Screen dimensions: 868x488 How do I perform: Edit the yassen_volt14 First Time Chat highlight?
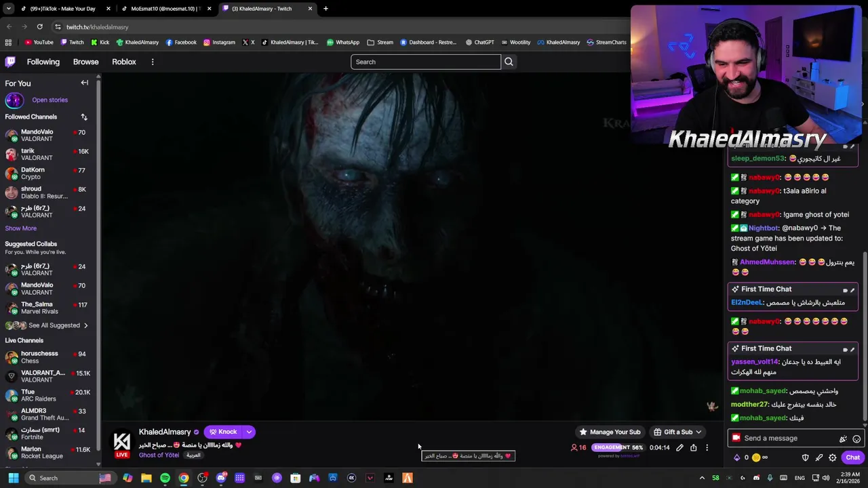click(x=852, y=349)
